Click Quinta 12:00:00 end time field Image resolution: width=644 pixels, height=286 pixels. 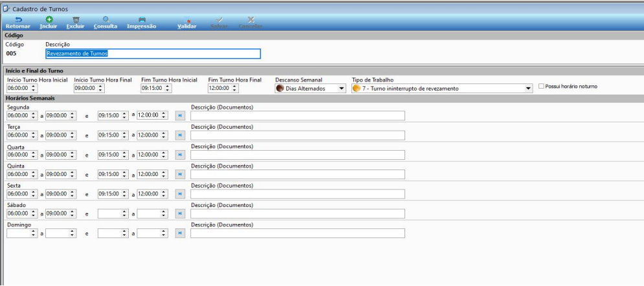tap(152, 175)
